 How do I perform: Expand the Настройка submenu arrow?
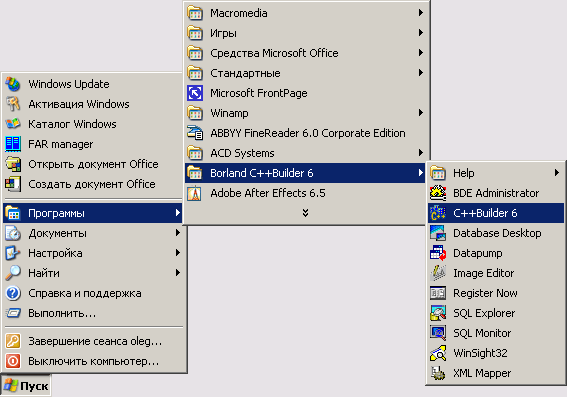click(x=178, y=253)
